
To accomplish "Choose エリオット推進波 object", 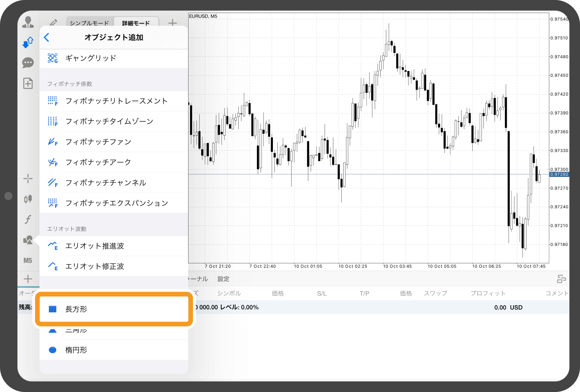I will [x=95, y=246].
